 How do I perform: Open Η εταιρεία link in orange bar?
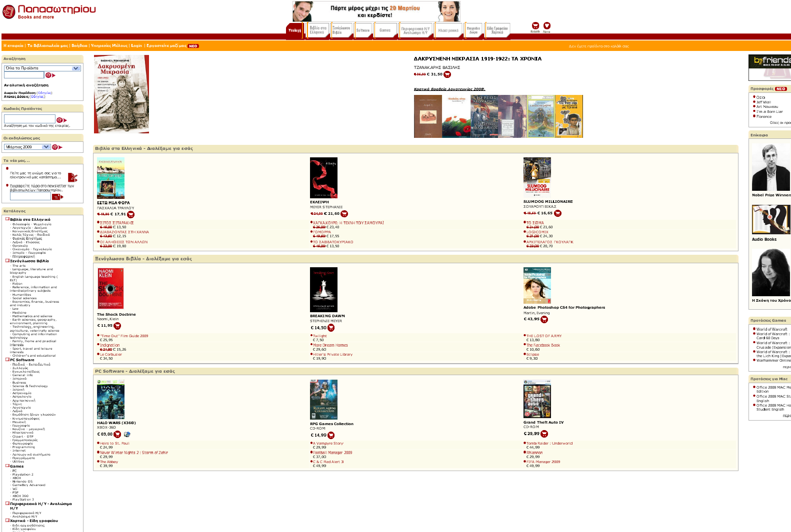[x=13, y=46]
